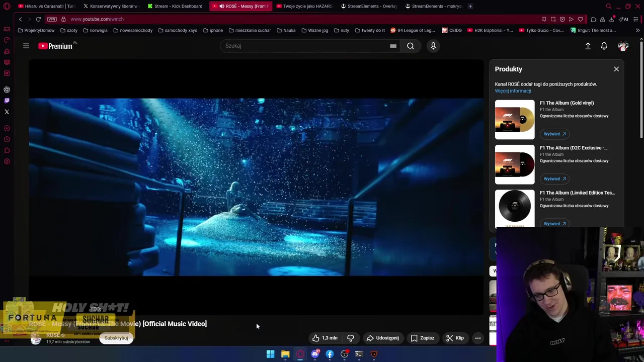The height and width of the screenshot is (362, 644).
Task: Switch to Stream - Kick Dashboard tab
Action: (175, 6)
